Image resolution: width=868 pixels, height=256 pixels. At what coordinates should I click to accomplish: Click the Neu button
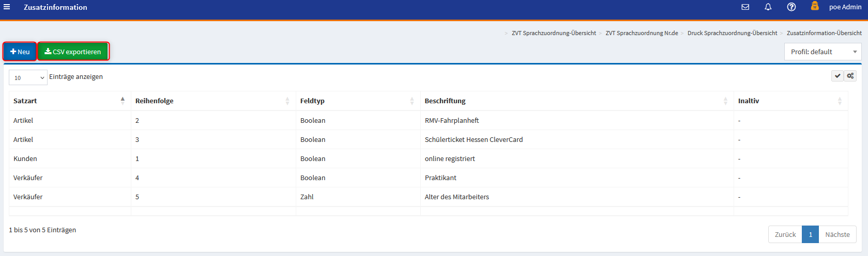(20, 52)
